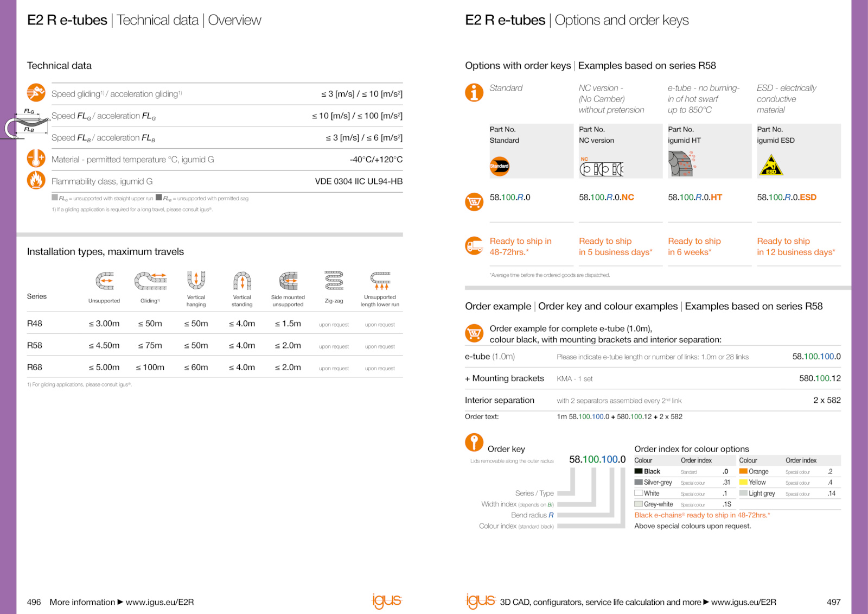Click the orange info icon beside Standard
The height and width of the screenshot is (614, 868).
point(474,92)
